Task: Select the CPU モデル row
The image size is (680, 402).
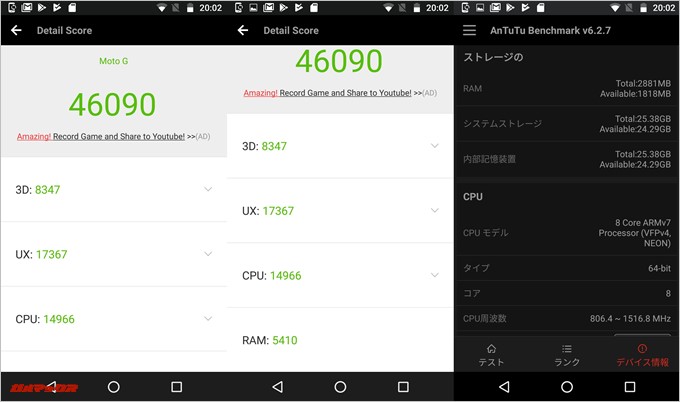Action: [x=567, y=233]
